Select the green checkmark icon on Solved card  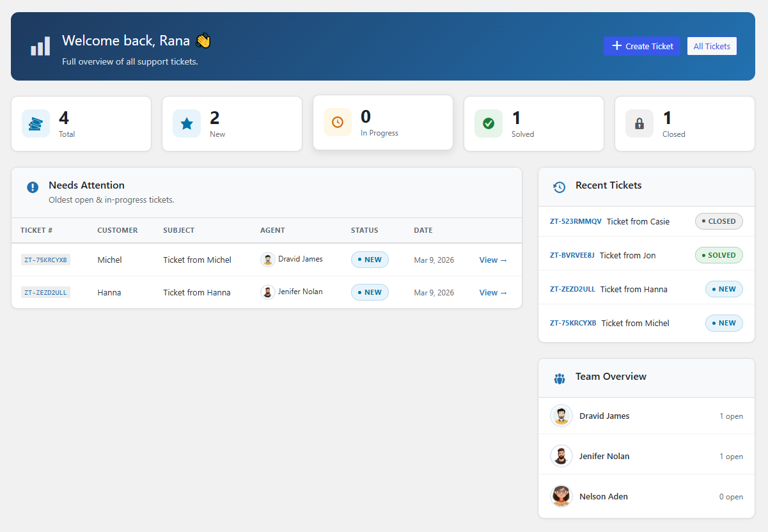pos(488,122)
